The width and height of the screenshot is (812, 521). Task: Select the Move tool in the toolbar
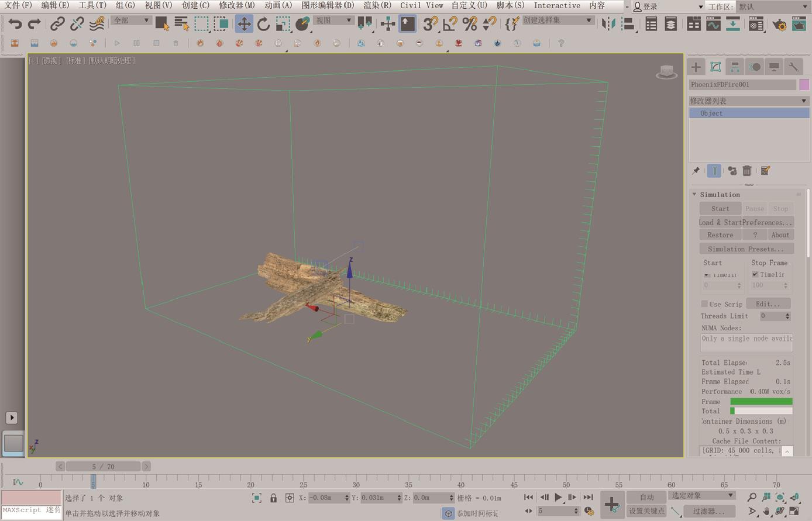243,24
